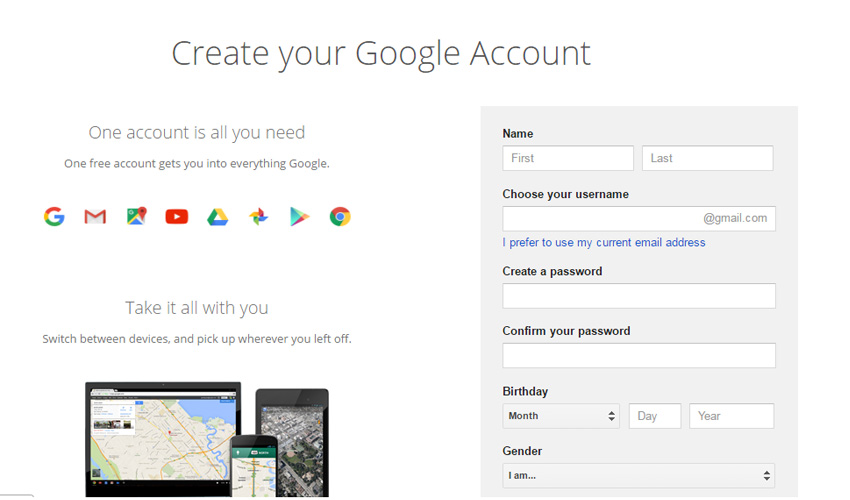
Task: Click the Chrome browser icon
Action: (x=340, y=216)
